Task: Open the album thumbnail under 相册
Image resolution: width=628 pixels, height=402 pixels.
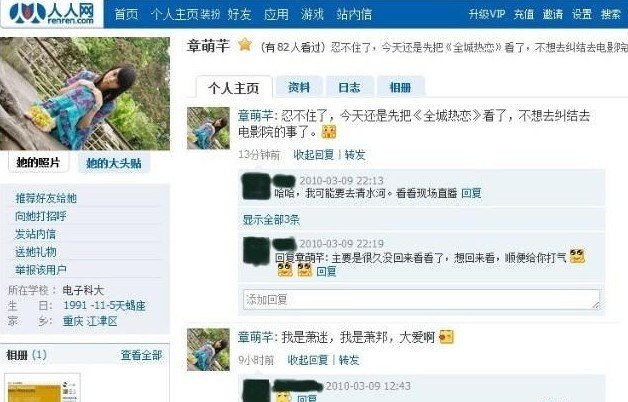Action: pos(42,388)
